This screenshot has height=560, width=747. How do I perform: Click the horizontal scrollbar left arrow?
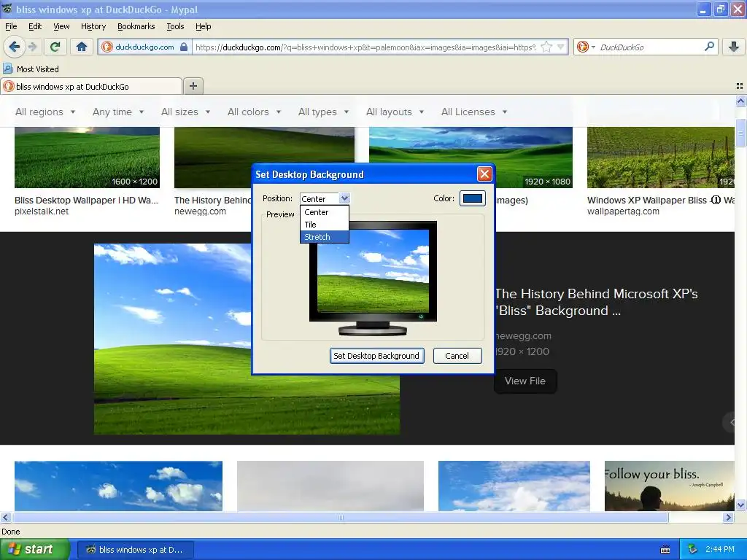point(5,517)
